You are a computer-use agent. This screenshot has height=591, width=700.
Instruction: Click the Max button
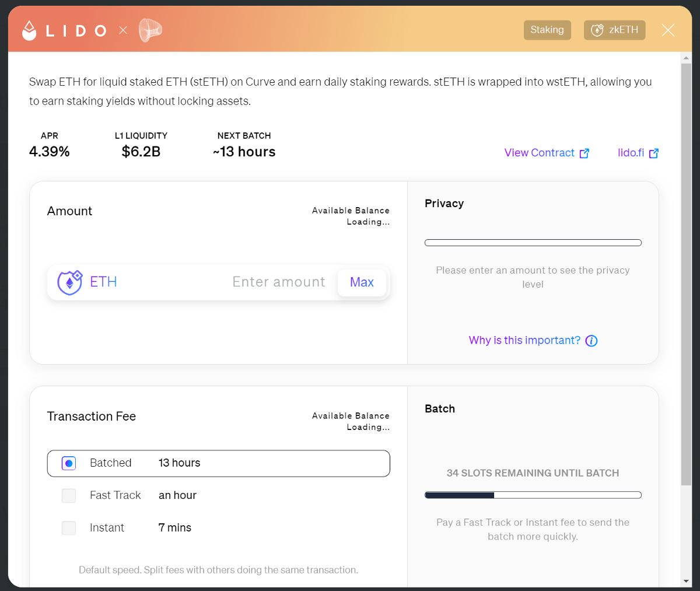[362, 282]
